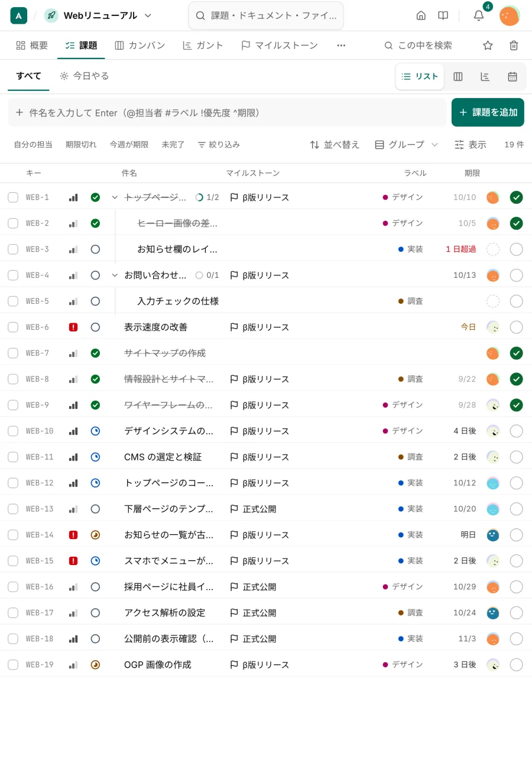Click empty assignee circle on WEB-3

(492, 249)
